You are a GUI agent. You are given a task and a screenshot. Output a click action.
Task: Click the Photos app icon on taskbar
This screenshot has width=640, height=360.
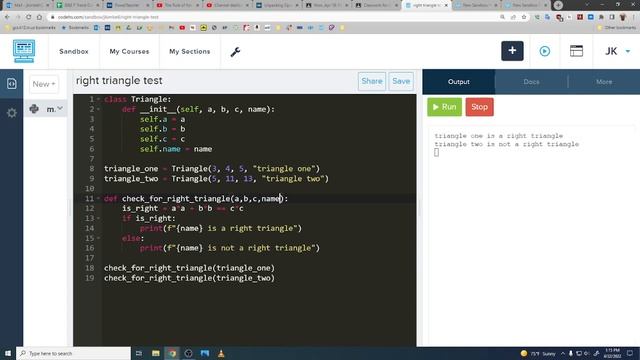tap(204, 353)
